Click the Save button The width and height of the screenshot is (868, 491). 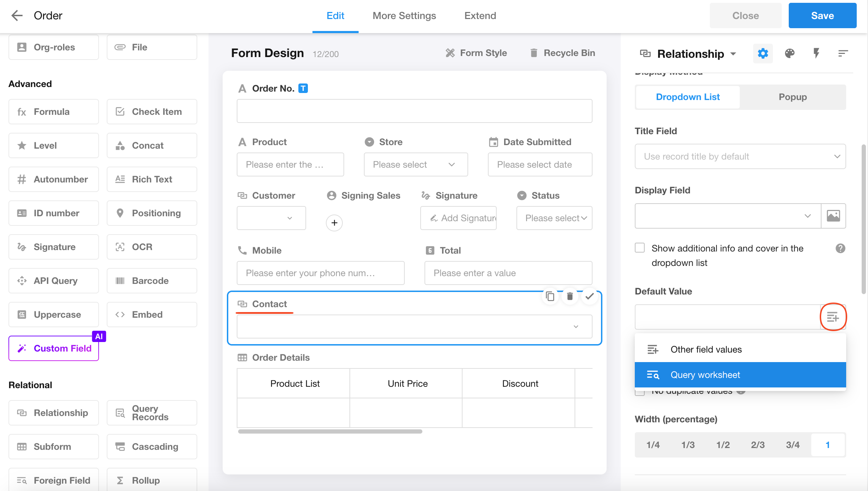point(822,15)
